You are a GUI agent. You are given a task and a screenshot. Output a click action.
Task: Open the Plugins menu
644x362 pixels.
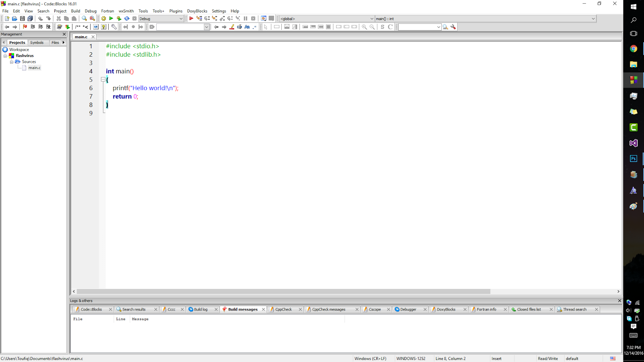tap(176, 11)
